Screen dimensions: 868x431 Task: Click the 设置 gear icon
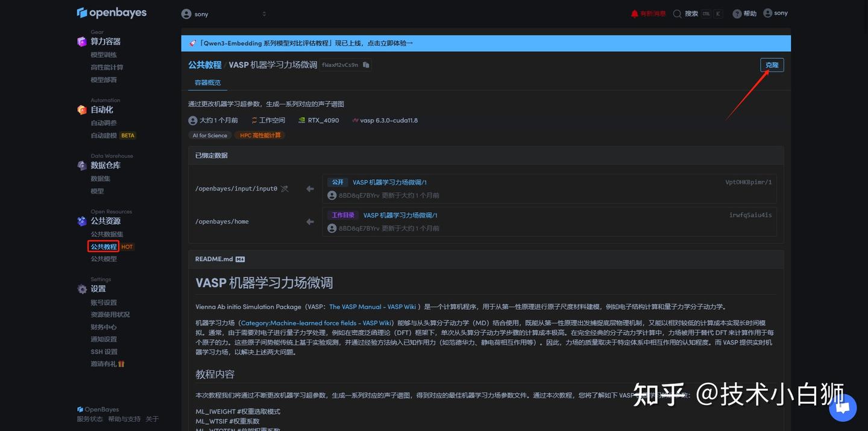coord(82,289)
